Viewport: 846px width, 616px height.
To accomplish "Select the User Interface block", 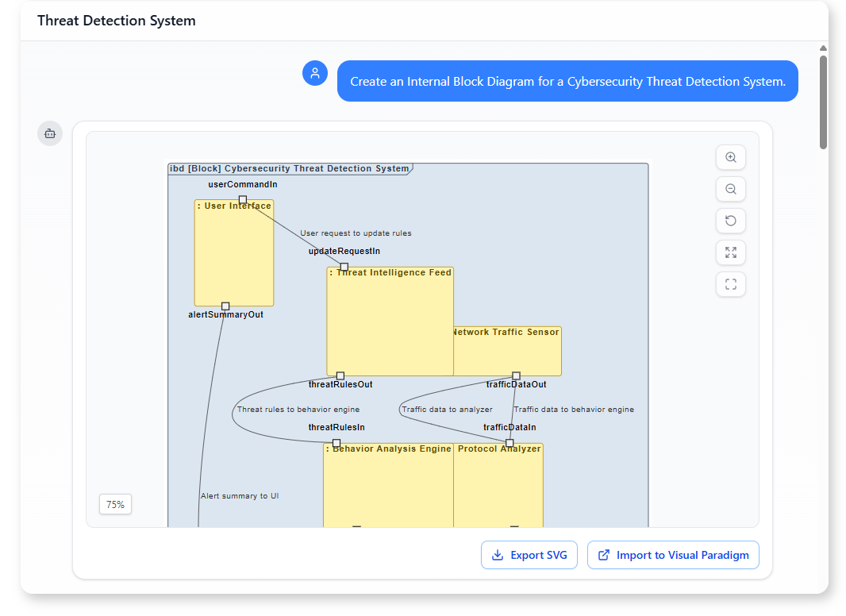I will tap(234, 254).
